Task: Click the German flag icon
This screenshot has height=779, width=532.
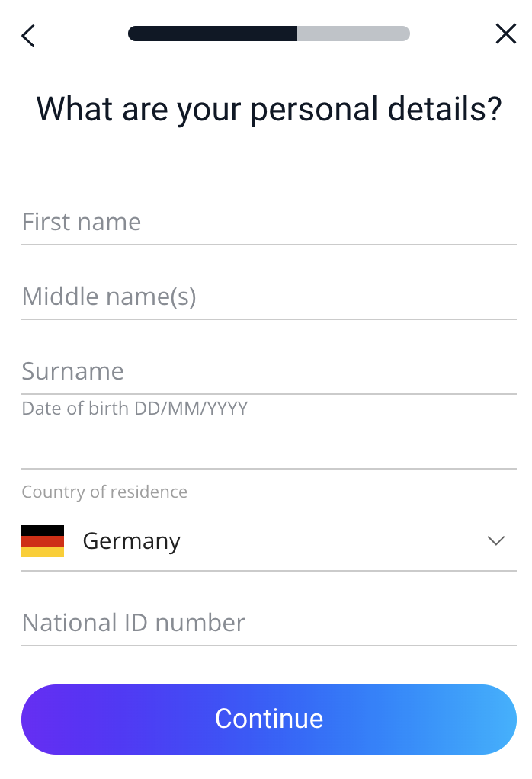Action: (43, 541)
